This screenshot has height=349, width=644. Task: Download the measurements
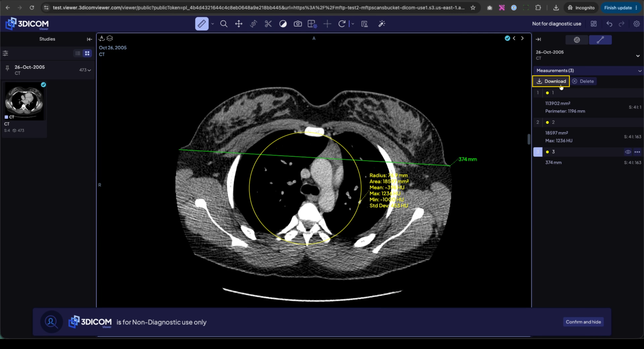coord(551,81)
